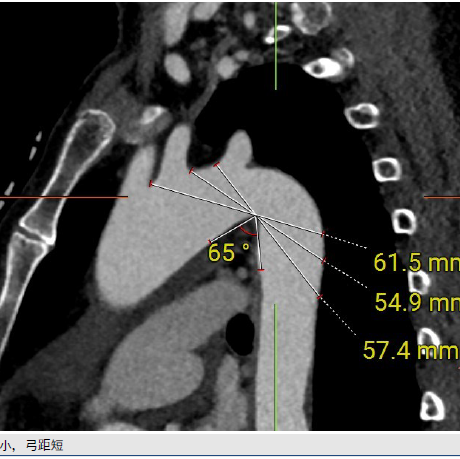Select the 65° angle measurement label
Viewport: 460px width, 459px height.
(x=229, y=252)
